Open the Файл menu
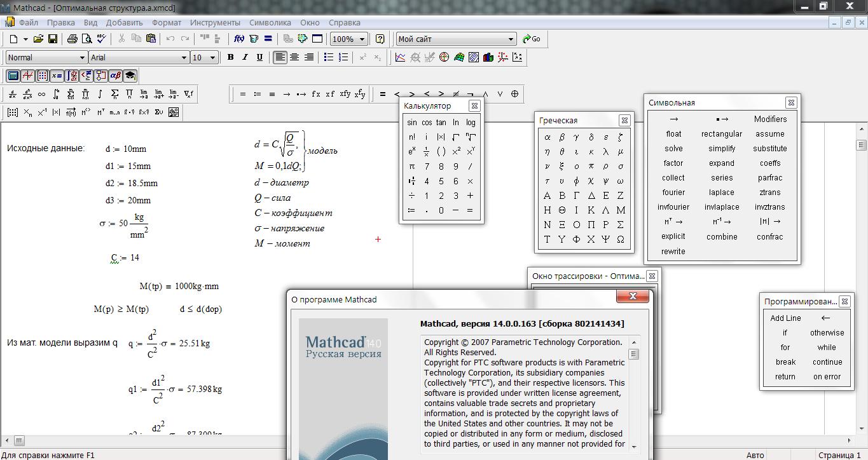 coord(29,22)
